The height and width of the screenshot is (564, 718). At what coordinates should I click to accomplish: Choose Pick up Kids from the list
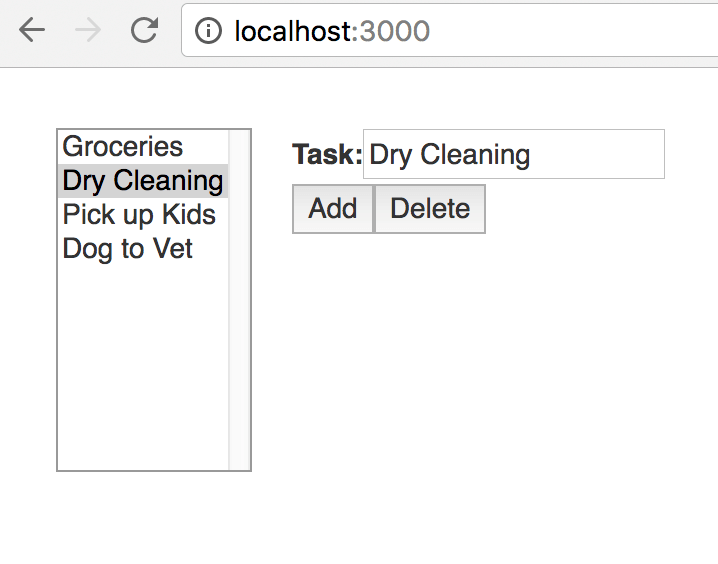click(x=139, y=214)
